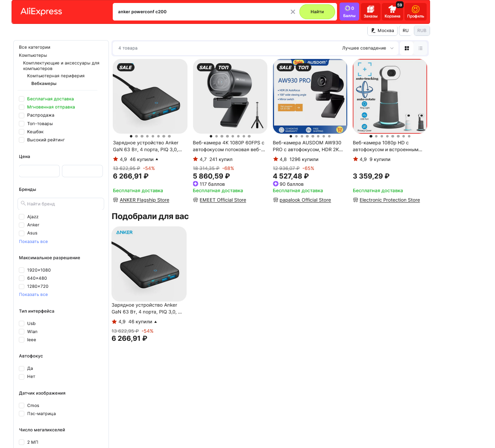Screen dimensions: 495x448
Task: Open the Лучшее совпадение sort dropdown
Action: [367, 48]
